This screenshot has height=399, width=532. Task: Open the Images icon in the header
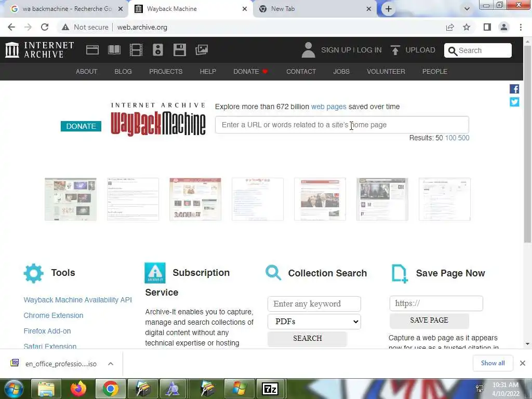point(202,50)
